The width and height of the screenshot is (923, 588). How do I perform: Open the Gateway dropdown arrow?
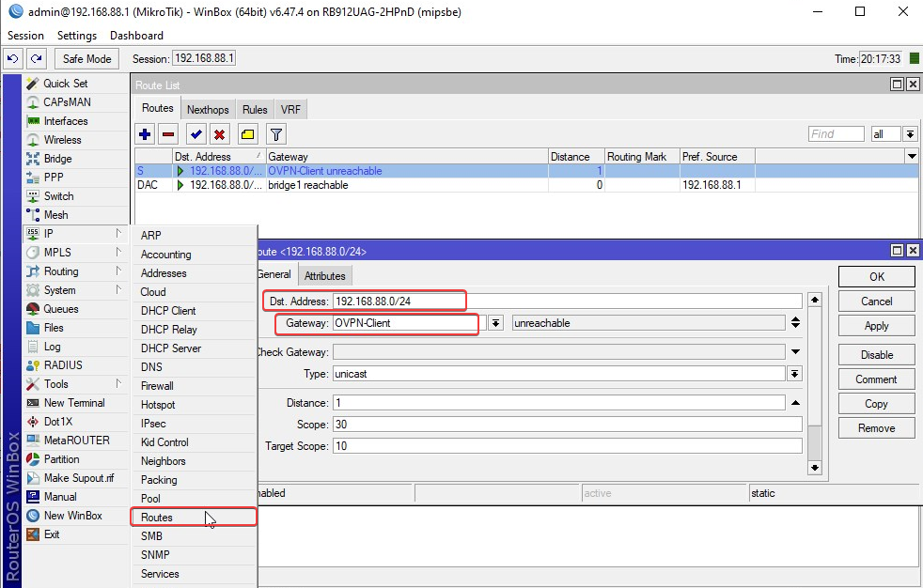point(496,323)
